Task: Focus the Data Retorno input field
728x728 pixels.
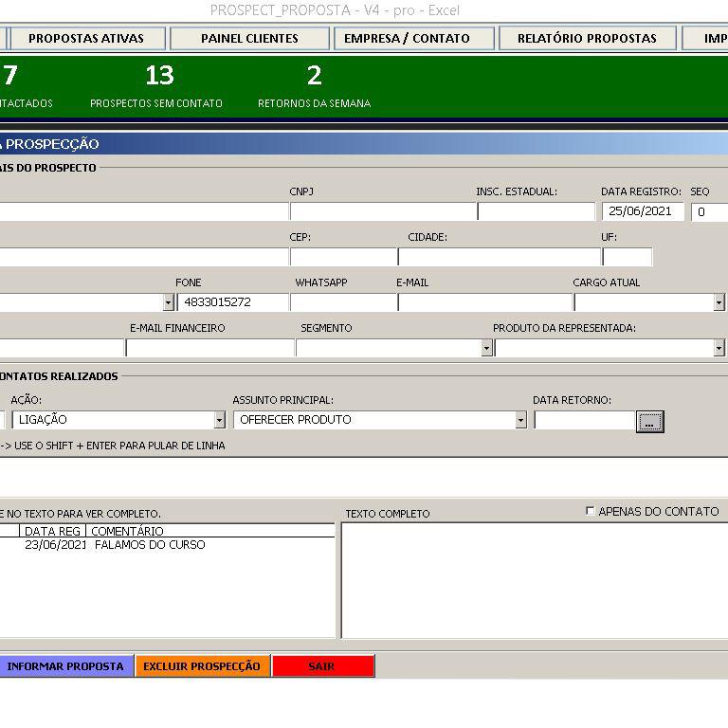Action: click(583, 420)
